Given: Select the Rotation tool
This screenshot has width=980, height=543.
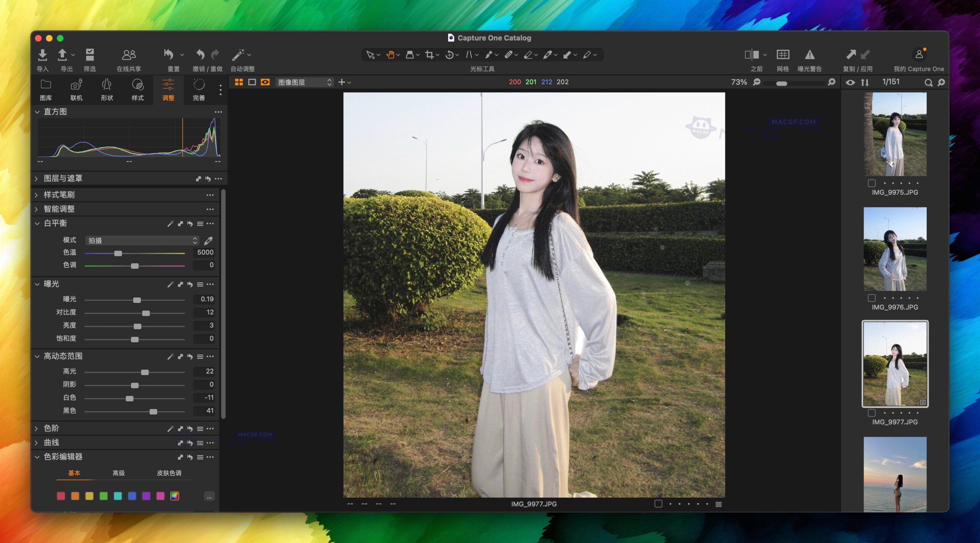Looking at the screenshot, I should click(x=450, y=55).
